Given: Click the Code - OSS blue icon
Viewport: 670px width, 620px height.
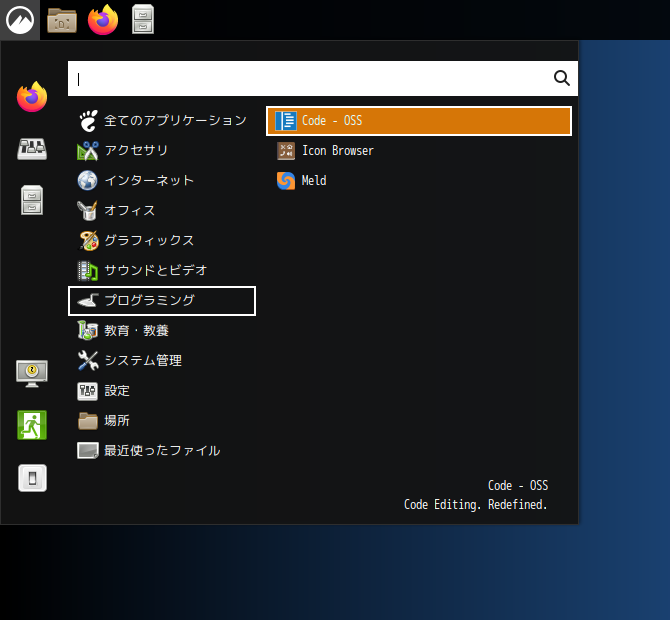Looking at the screenshot, I should pos(286,121).
